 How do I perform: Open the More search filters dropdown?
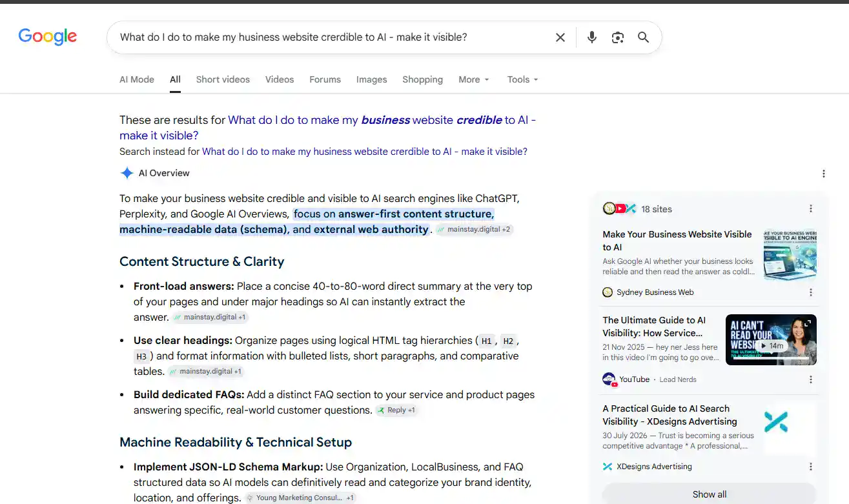point(474,79)
